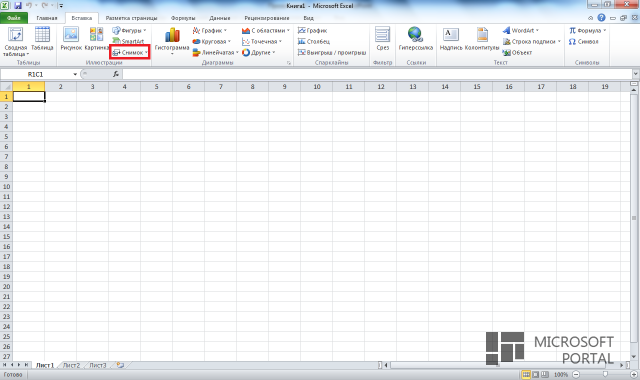The image size is (640, 380).
Task: Open the Картинка clip art button
Action: [96, 39]
